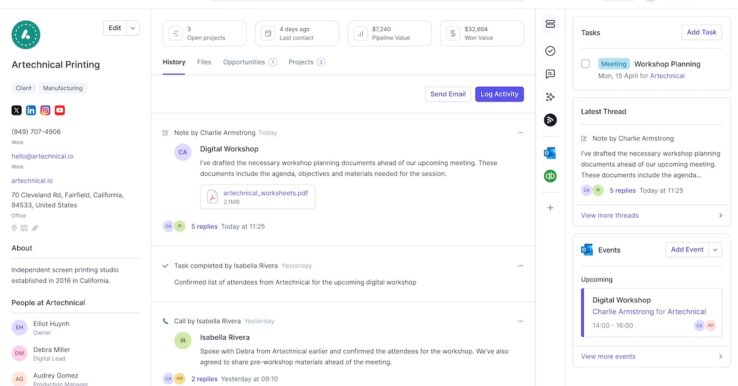Open the Digital Workshop upcoming event card

(651, 313)
